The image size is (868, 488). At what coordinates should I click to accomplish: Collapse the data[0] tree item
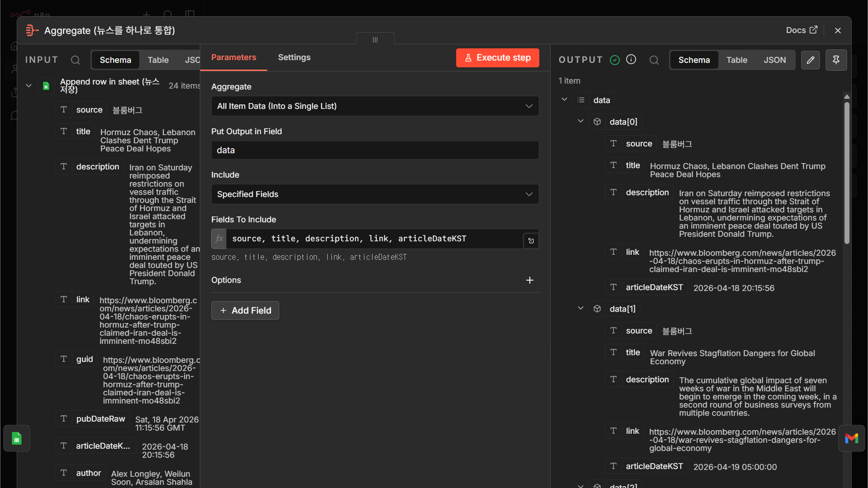pyautogui.click(x=580, y=121)
